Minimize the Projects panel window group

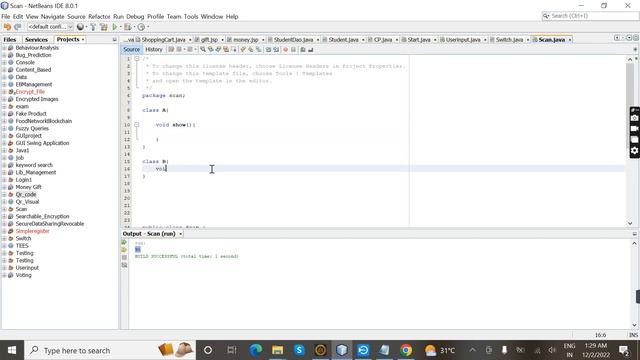click(114, 40)
